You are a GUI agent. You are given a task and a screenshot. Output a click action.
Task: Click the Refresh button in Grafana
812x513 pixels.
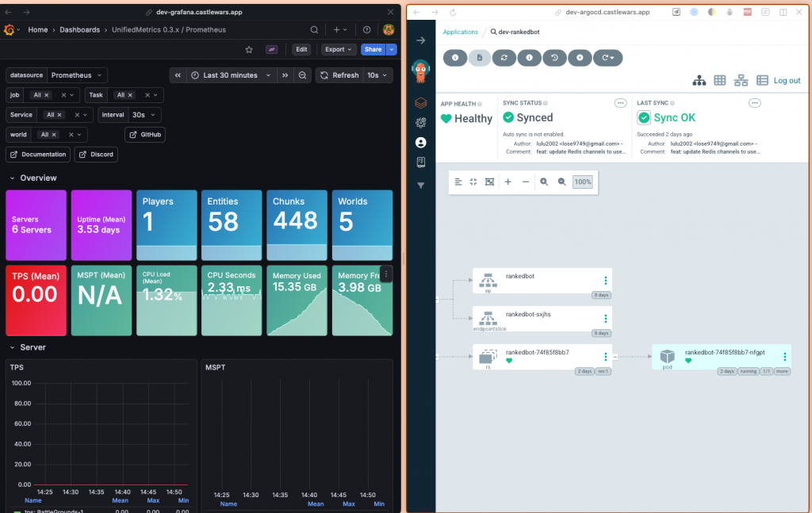click(x=339, y=75)
